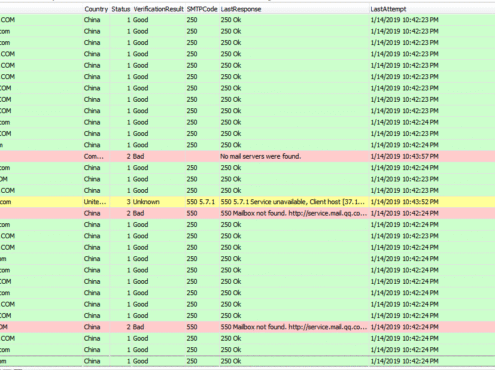
Task: Select the last red Bad row near the bottom
Action: [247, 327]
